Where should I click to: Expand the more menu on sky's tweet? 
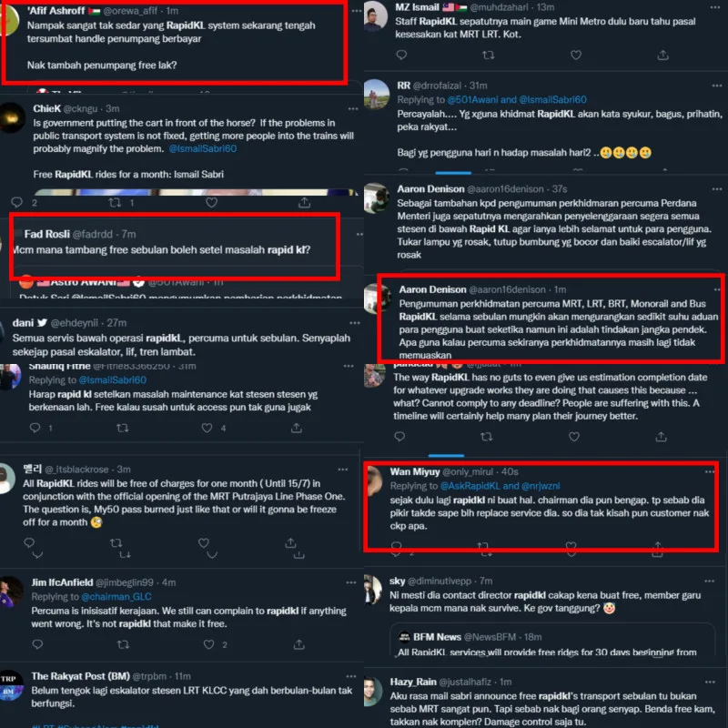click(710, 581)
